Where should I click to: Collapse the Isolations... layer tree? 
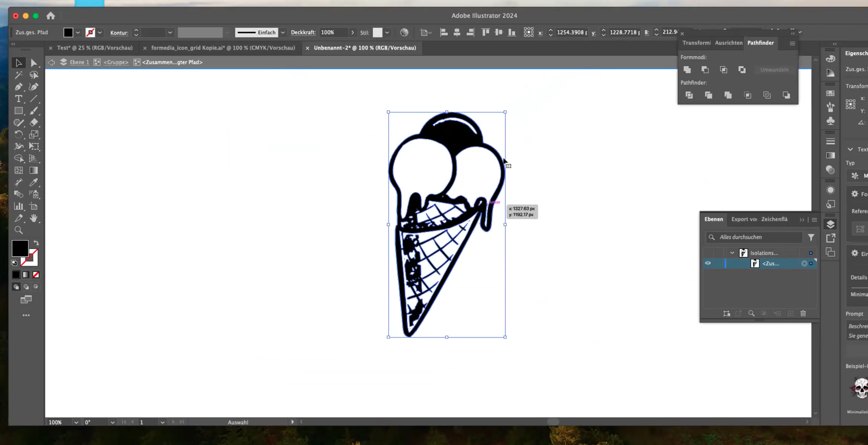point(732,253)
